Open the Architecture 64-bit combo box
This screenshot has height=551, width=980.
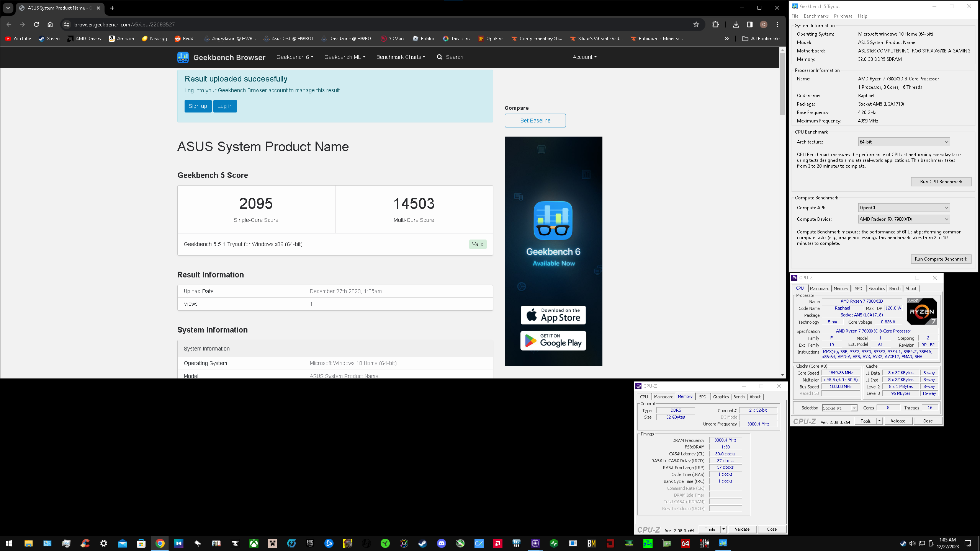[904, 142]
